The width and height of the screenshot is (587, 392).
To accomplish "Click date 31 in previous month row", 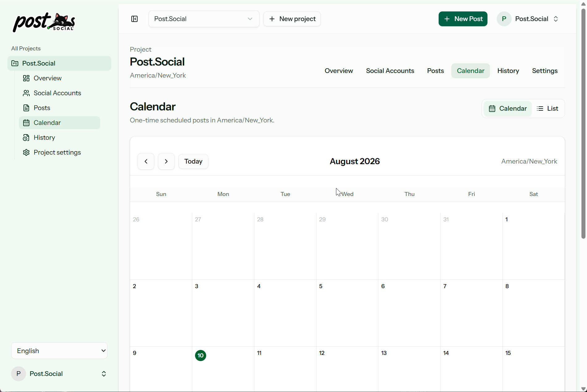I will point(446,219).
